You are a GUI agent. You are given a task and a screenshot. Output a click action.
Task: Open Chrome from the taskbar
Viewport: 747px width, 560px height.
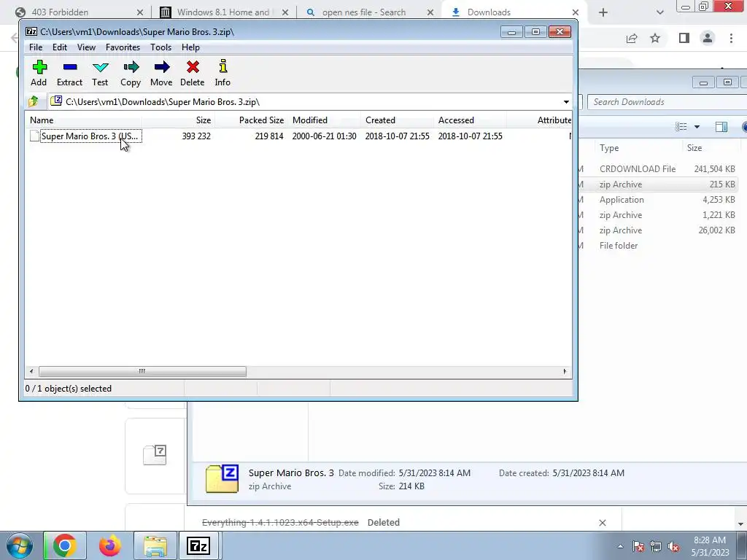65,545
